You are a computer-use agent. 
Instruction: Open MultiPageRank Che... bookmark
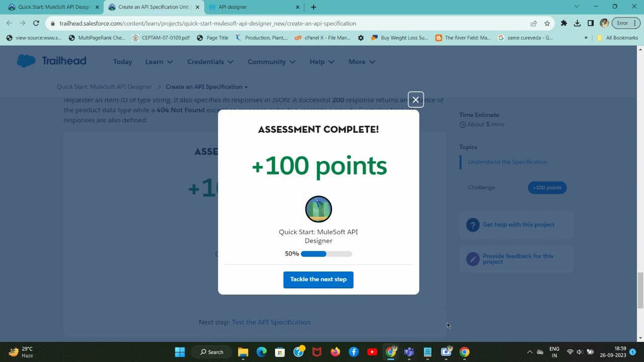click(97, 38)
